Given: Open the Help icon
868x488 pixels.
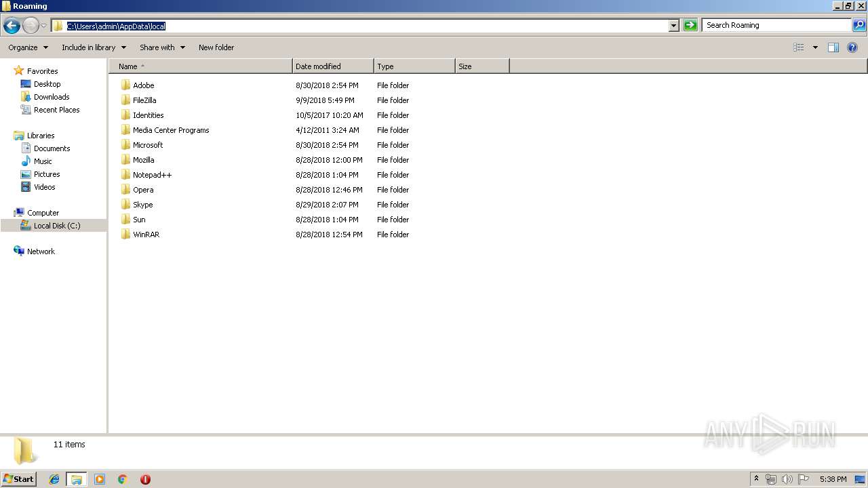Looking at the screenshot, I should 853,47.
